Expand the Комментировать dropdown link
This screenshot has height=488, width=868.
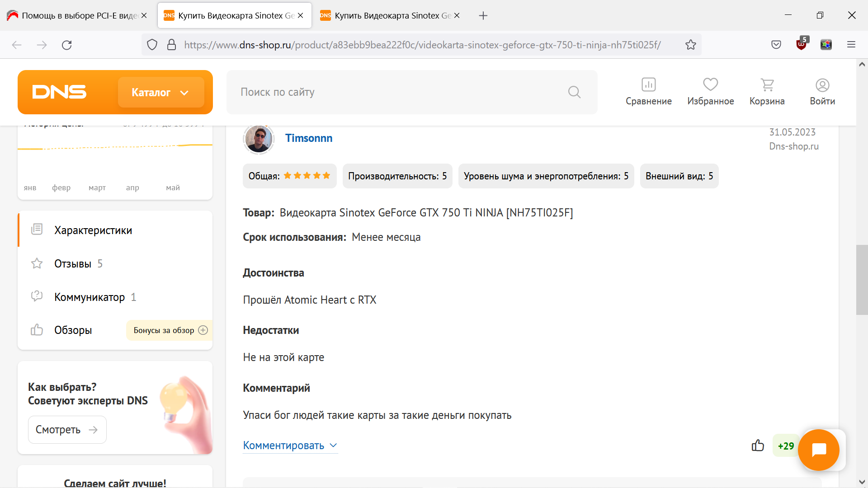click(290, 446)
